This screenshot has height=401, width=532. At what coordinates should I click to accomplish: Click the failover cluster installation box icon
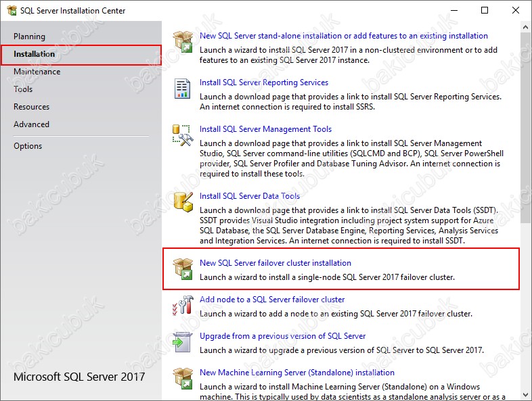183,269
